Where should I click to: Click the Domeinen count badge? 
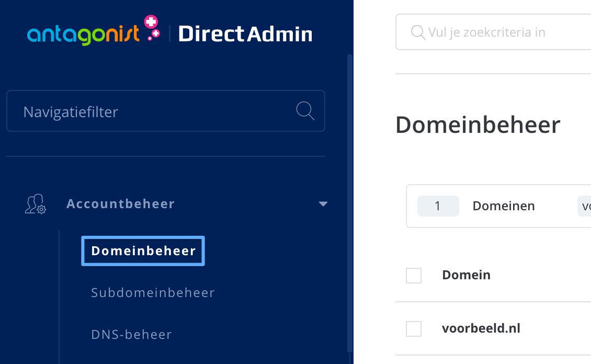[438, 206]
